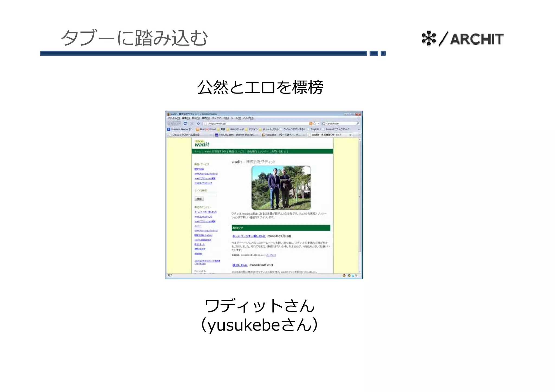Open the ブックマーク menu
This screenshot has height=392, width=555.
pyautogui.click(x=220, y=118)
